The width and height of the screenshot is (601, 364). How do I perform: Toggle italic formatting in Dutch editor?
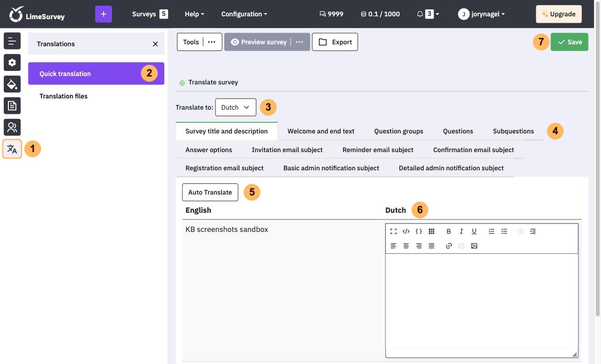click(461, 231)
